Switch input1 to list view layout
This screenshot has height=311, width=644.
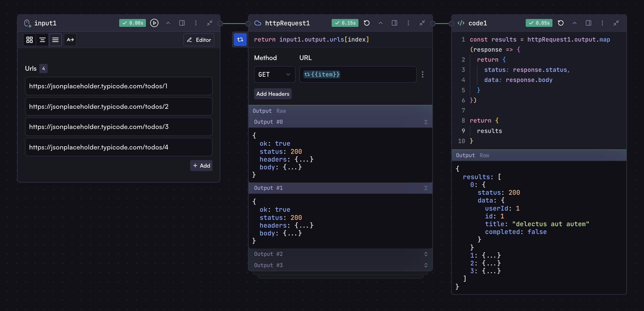55,40
